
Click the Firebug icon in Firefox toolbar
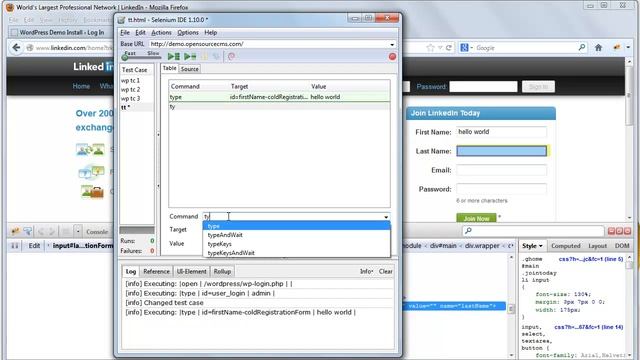(617, 48)
